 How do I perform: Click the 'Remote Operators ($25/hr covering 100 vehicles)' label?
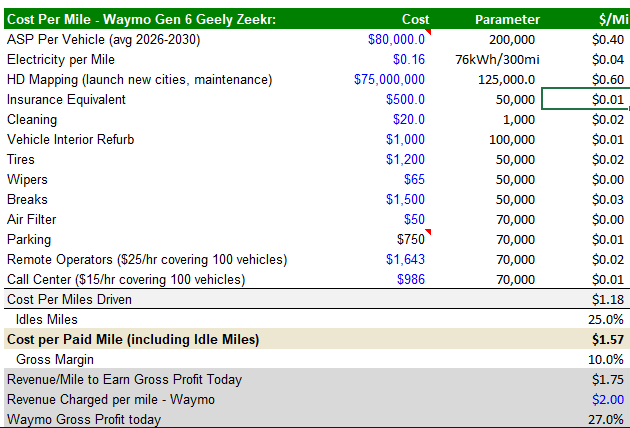pos(147,260)
